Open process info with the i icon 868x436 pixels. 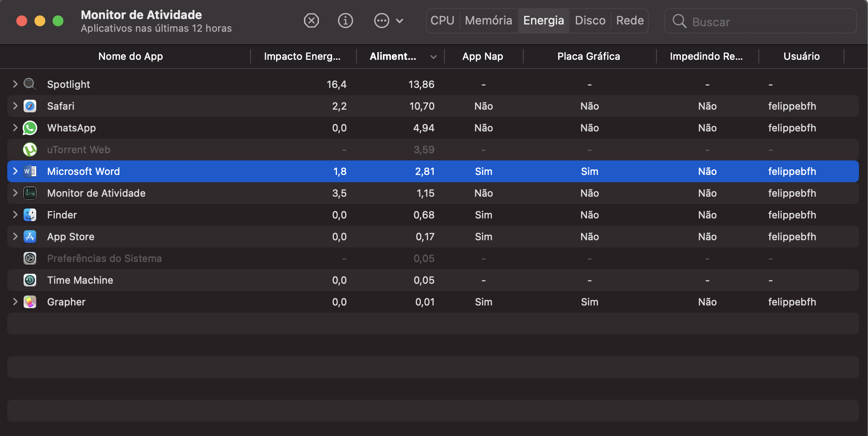coord(345,21)
